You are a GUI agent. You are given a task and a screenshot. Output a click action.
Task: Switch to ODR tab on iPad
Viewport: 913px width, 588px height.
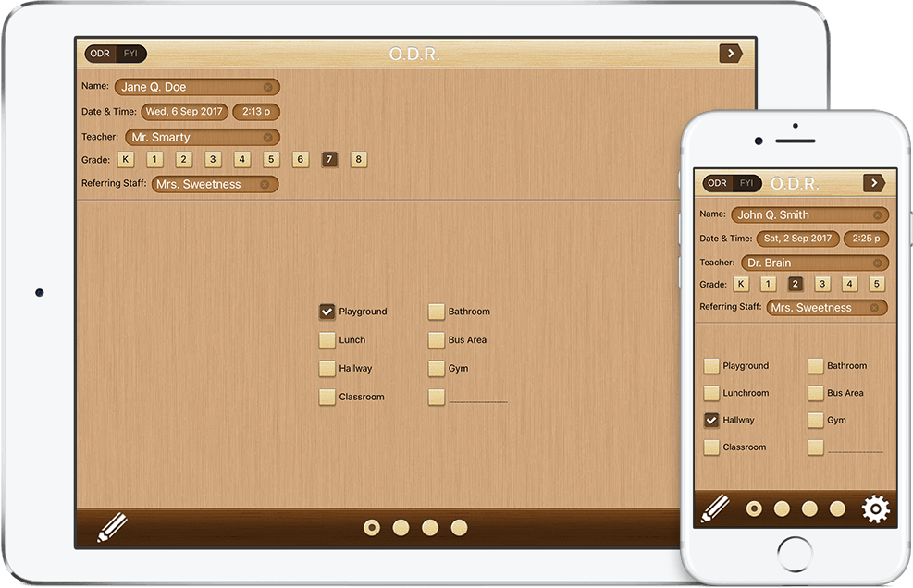[x=100, y=54]
